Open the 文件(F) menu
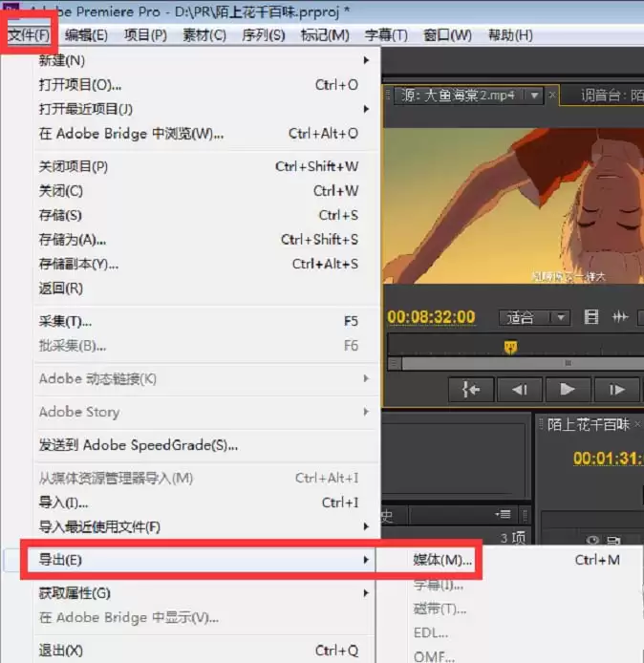The width and height of the screenshot is (644, 663). [29, 35]
